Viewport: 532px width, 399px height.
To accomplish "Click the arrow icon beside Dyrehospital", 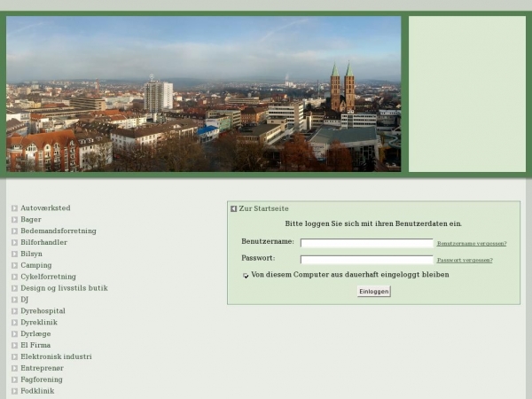I will click(x=14, y=311).
